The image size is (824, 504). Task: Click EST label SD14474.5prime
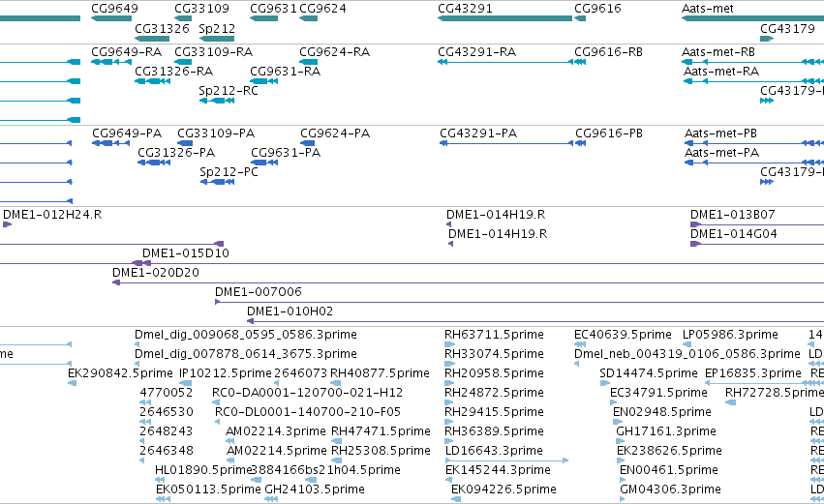(649, 373)
